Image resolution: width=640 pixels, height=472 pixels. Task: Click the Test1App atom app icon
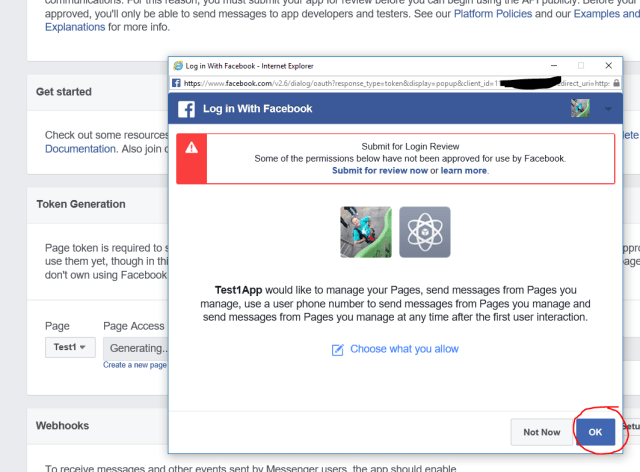point(425,232)
